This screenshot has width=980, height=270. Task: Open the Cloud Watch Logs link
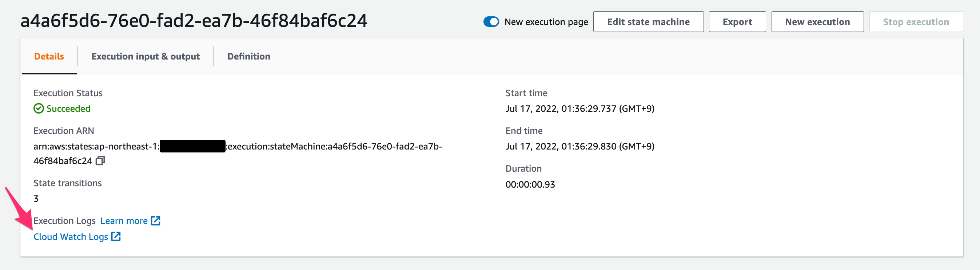(71, 237)
